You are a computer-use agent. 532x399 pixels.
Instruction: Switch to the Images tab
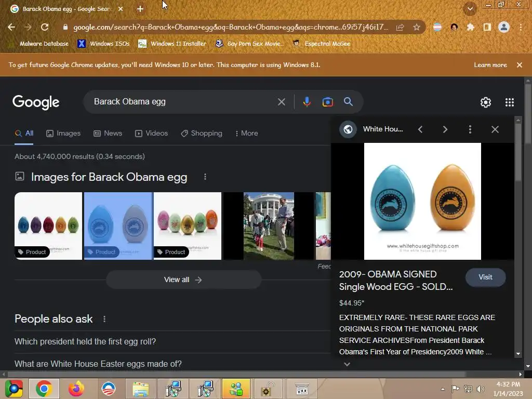click(x=63, y=134)
